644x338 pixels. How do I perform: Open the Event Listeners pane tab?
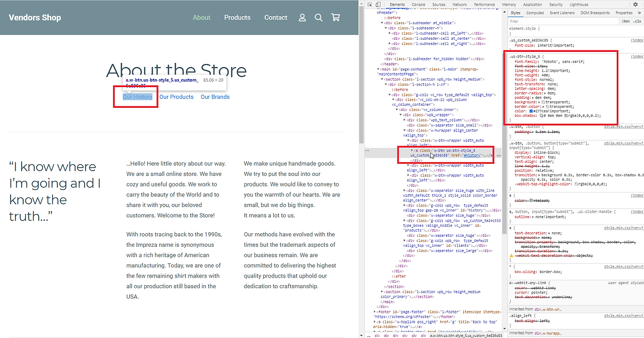(562, 13)
